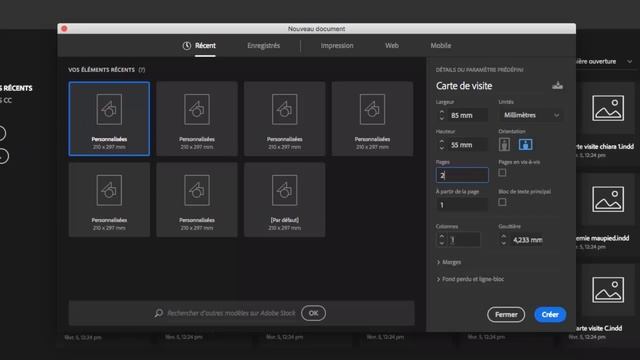Viewport: 640px width, 360px height.
Task: Expand Fond perdu et ligne-bloc section
Action: point(470,279)
